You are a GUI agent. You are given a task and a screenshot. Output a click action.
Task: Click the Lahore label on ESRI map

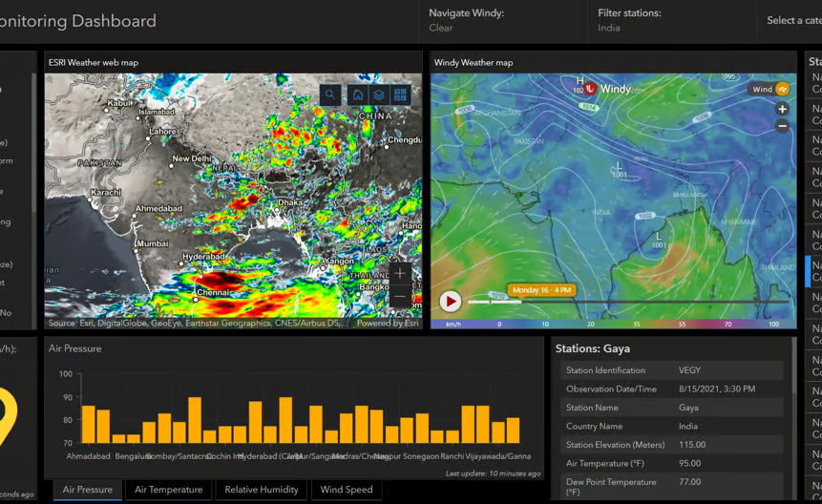tap(162, 132)
